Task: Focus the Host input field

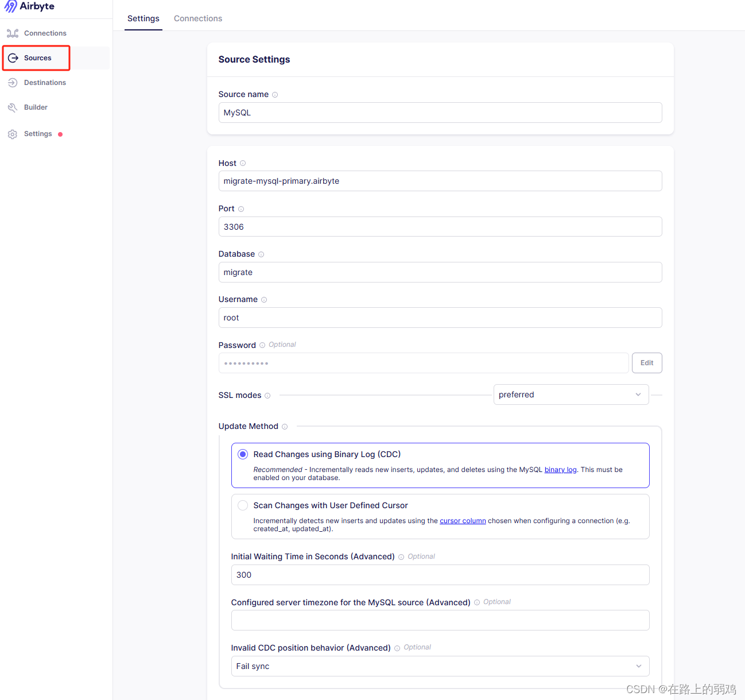Action: [x=440, y=181]
